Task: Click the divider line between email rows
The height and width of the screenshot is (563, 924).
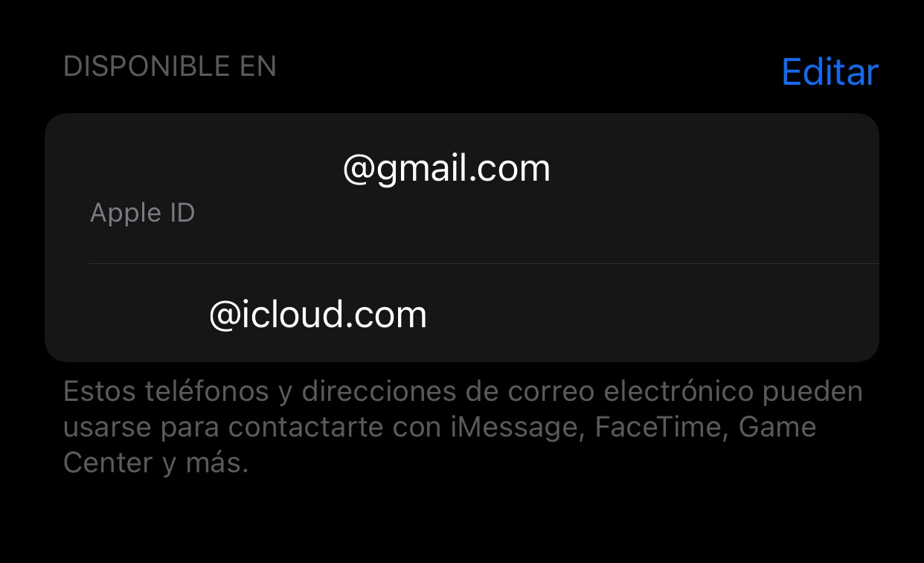Action: click(x=484, y=263)
